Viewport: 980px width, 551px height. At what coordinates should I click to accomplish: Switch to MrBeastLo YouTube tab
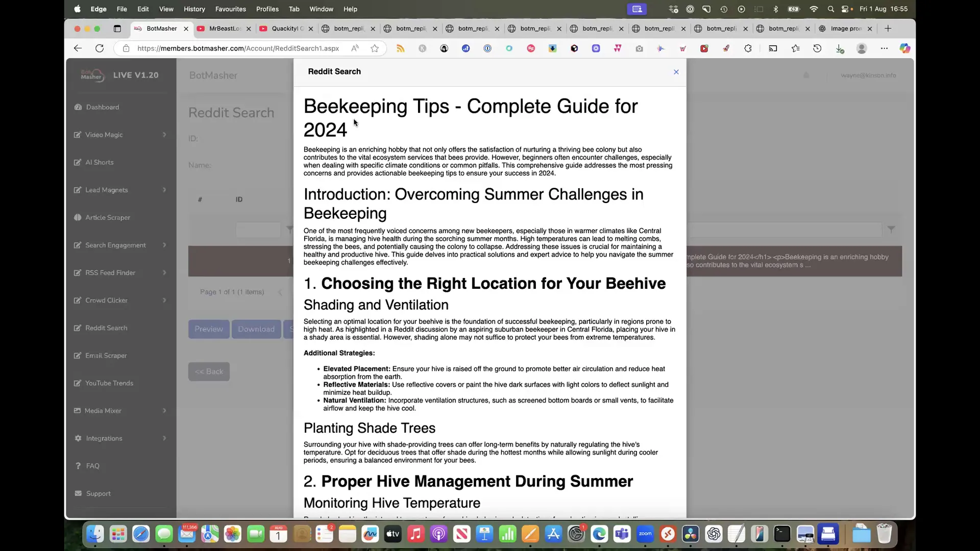click(x=224, y=29)
